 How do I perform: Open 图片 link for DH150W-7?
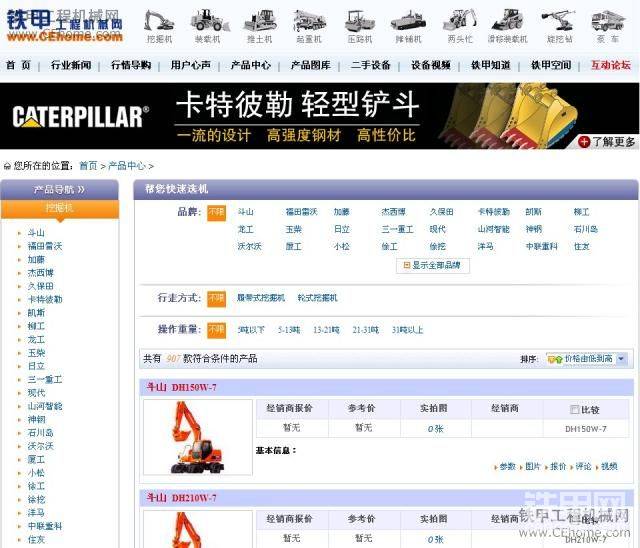click(x=533, y=466)
